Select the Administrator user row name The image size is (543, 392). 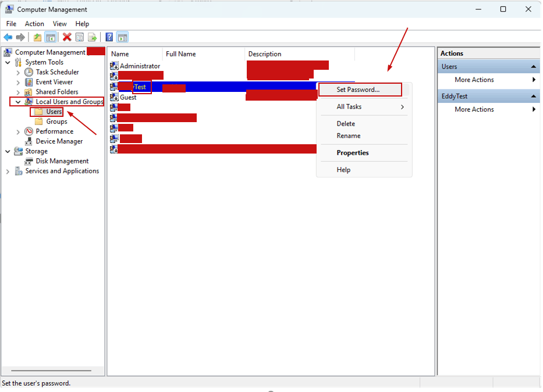click(140, 66)
